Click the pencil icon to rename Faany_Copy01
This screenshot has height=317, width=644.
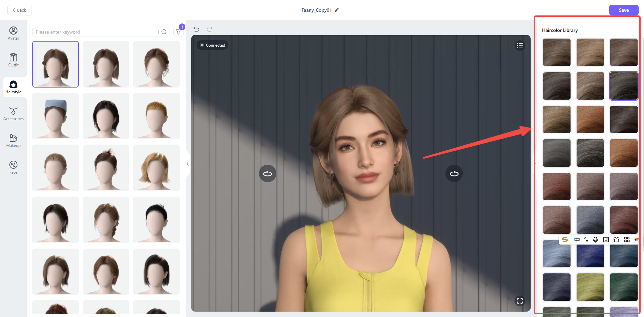point(337,10)
